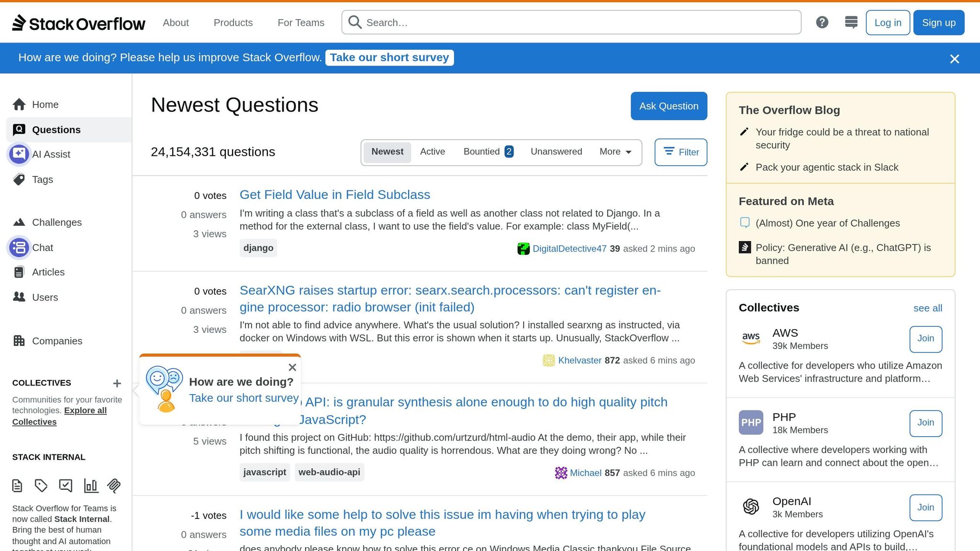This screenshot has height=551, width=980.
Task: Click the Stack Internal paperclip icon
Action: click(x=114, y=486)
